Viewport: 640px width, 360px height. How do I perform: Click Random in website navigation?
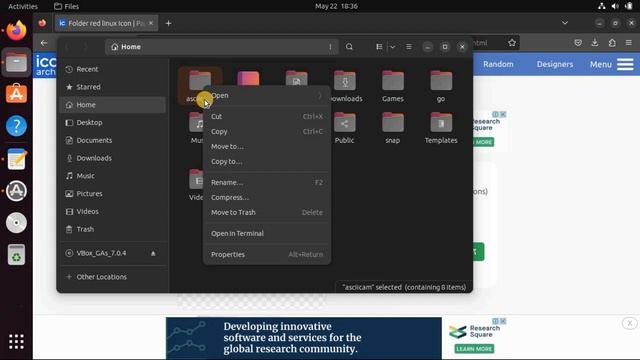pyautogui.click(x=498, y=64)
